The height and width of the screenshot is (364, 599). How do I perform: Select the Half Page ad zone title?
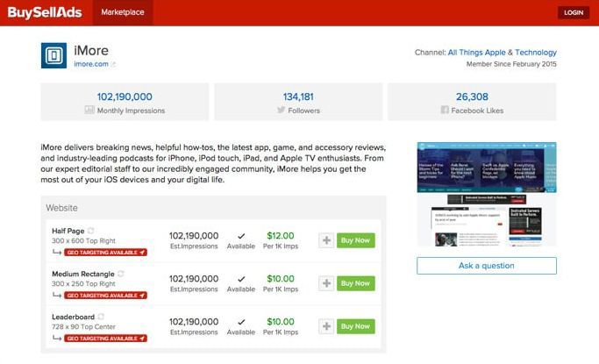click(x=68, y=231)
